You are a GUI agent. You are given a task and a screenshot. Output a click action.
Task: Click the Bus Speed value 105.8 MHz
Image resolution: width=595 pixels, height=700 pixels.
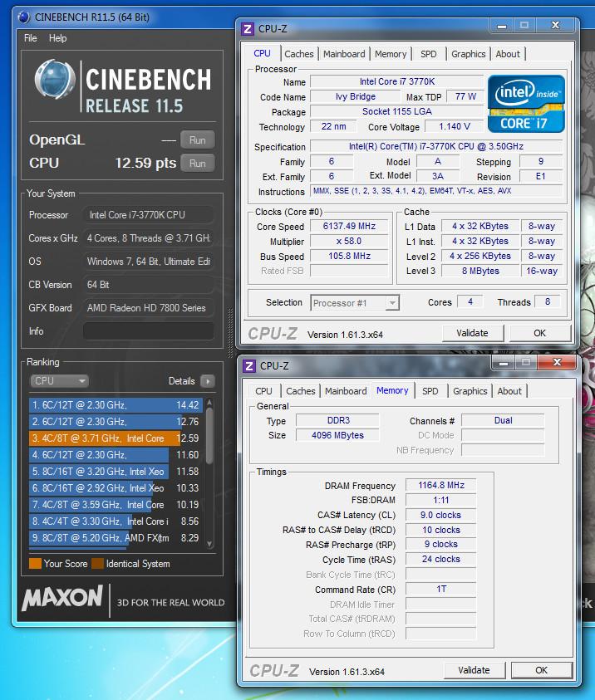(x=349, y=257)
